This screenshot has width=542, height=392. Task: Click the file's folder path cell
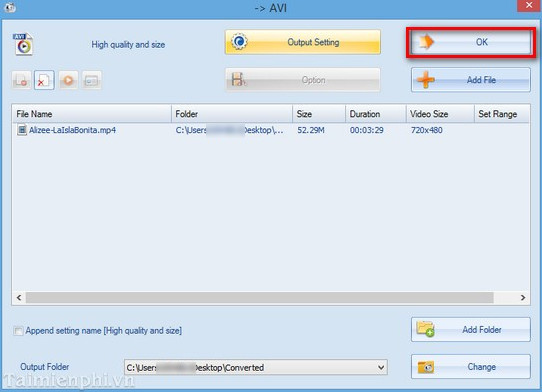[x=230, y=130]
